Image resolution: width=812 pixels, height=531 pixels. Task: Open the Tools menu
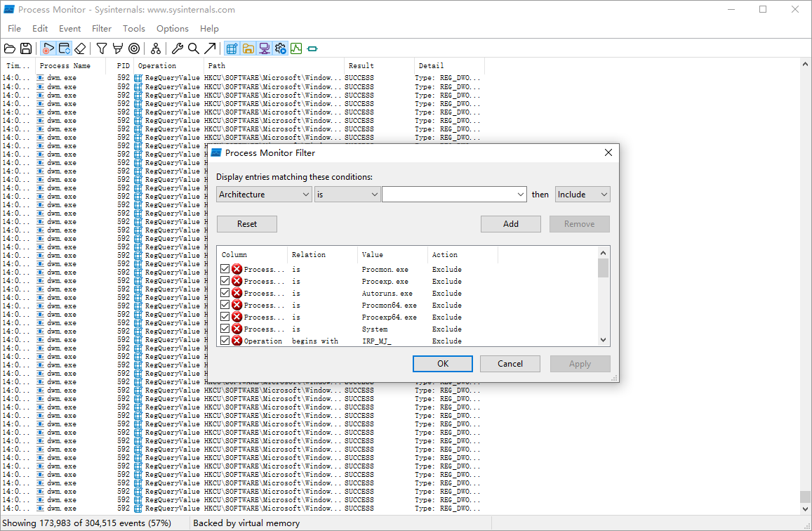click(133, 29)
